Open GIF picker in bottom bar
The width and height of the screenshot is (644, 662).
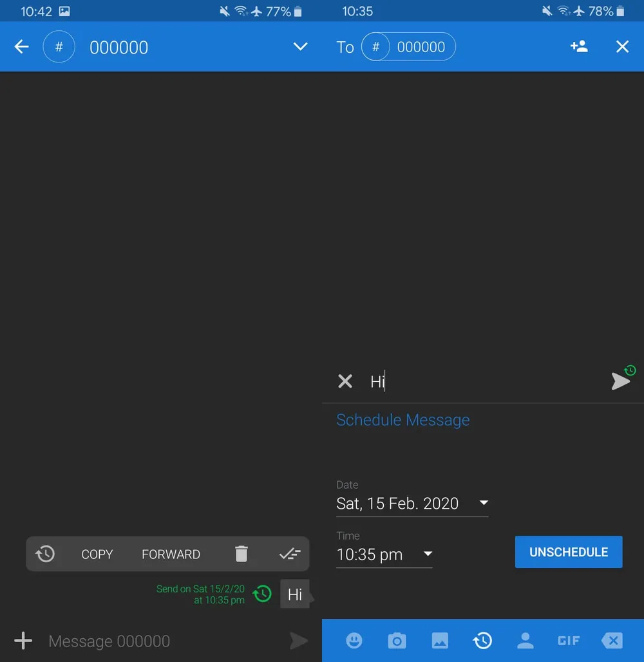pyautogui.click(x=569, y=641)
